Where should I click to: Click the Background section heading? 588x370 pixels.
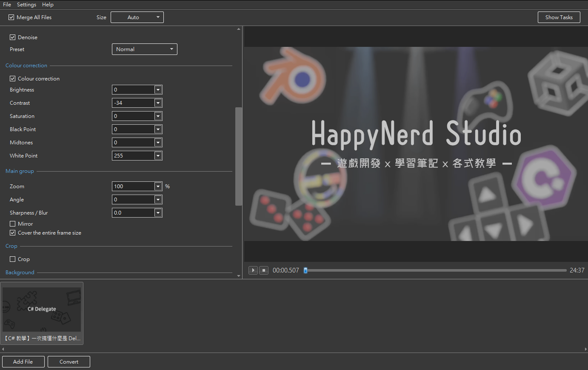tap(20, 272)
